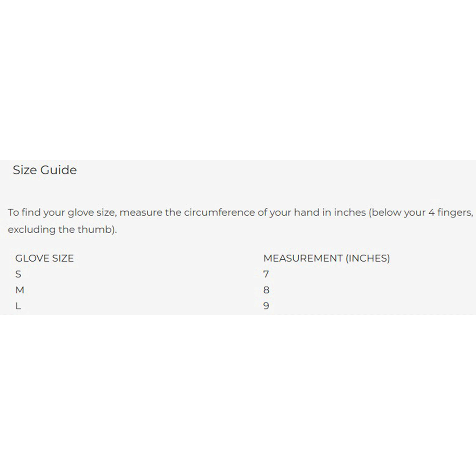Click the measurement value 9
Image resolution: width=476 pixels, height=476 pixels.
(x=266, y=306)
